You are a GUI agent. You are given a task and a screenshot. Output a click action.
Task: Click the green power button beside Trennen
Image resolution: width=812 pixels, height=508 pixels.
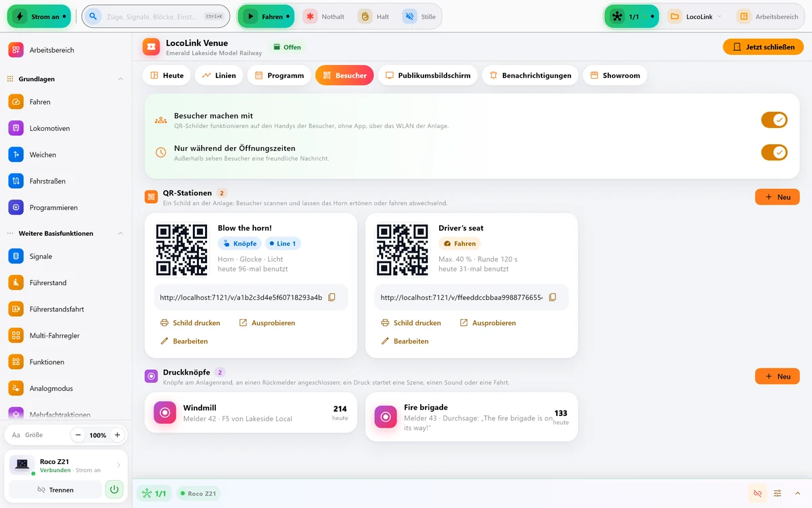coord(114,490)
